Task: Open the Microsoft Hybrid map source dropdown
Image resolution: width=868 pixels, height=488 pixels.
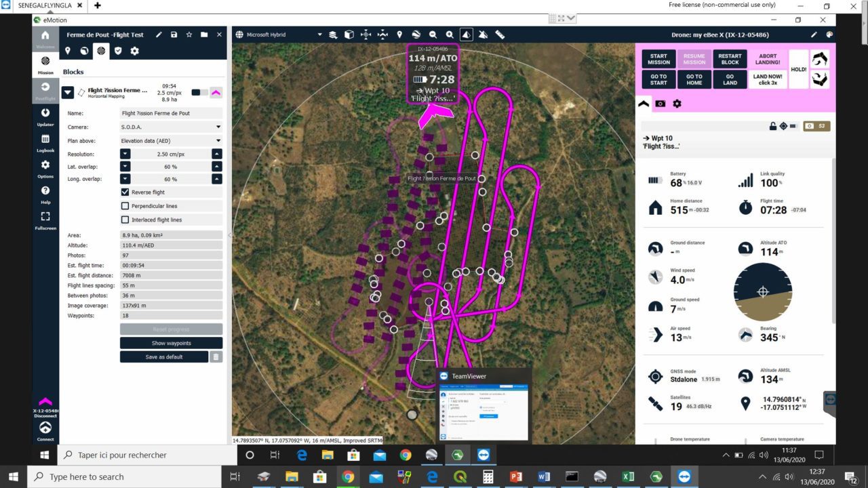Action: [279, 35]
